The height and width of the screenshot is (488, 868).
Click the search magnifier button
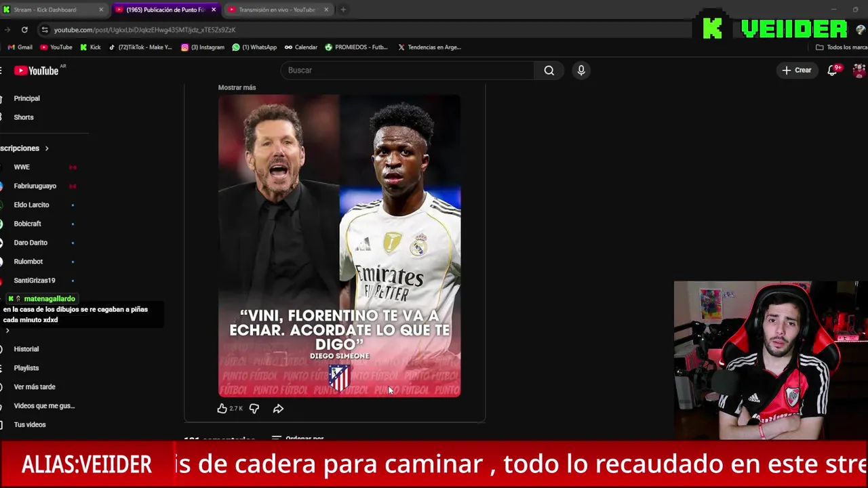[x=549, y=70]
